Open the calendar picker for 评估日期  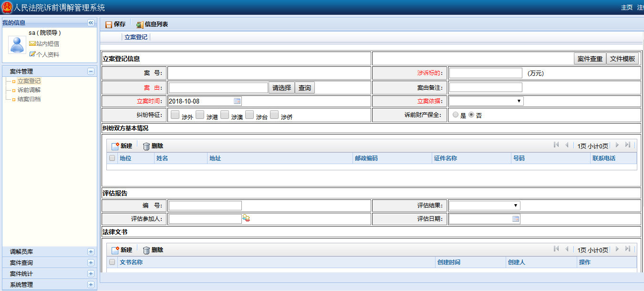tap(516, 219)
